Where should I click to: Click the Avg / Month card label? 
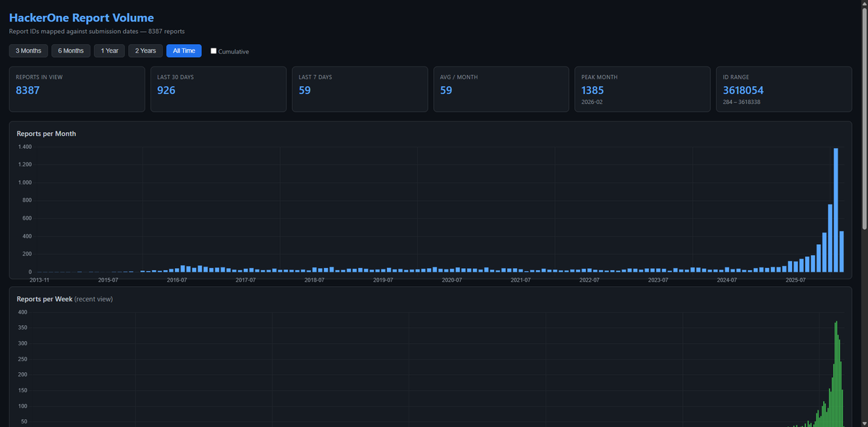pyautogui.click(x=459, y=77)
